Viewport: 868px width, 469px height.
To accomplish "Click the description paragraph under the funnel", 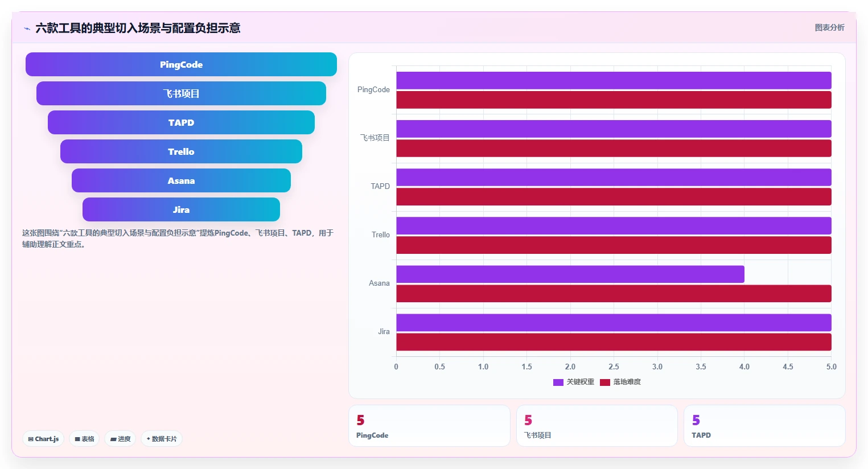I will pyautogui.click(x=178, y=238).
